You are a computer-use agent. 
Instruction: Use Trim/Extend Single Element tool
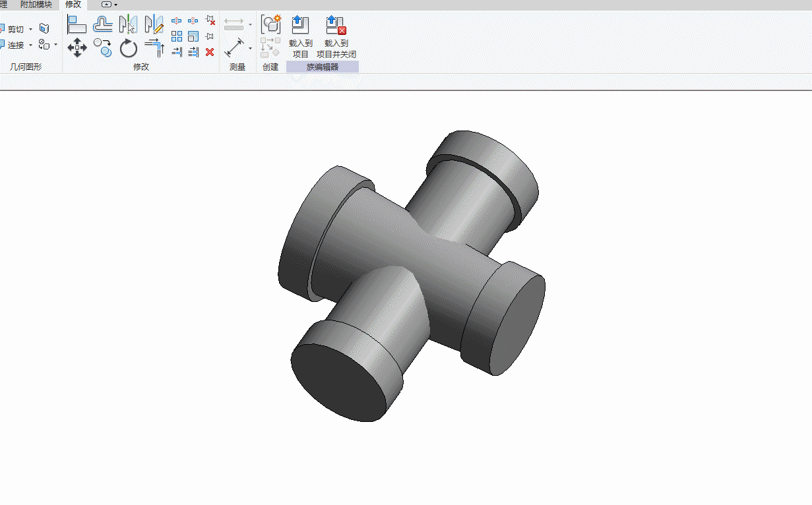pyautogui.click(x=177, y=52)
